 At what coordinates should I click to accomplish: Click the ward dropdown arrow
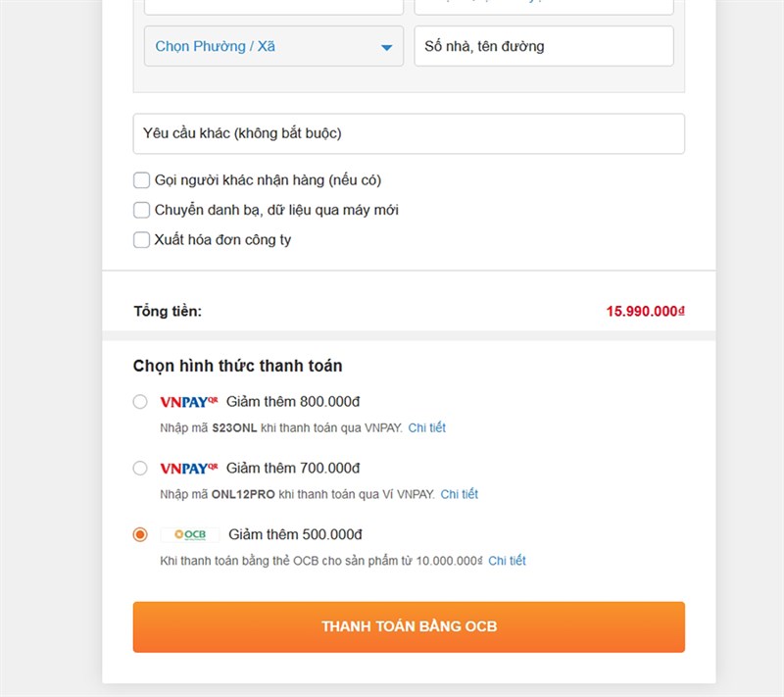tap(386, 47)
